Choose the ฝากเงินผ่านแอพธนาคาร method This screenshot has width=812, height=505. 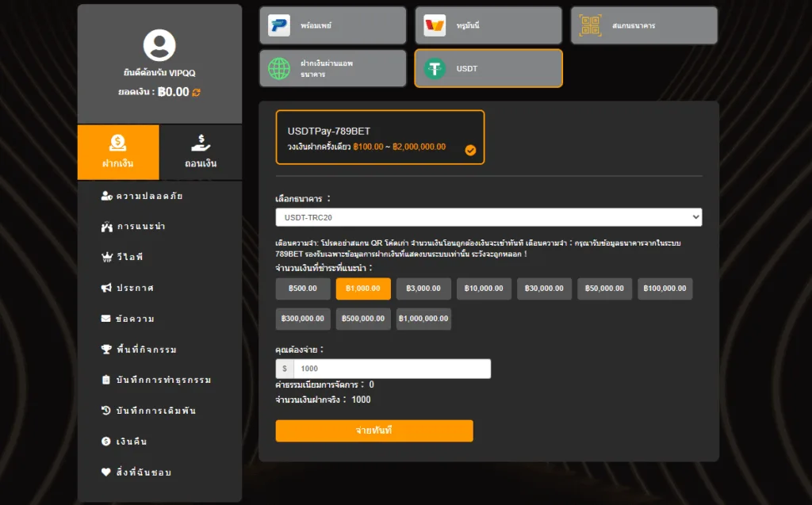(x=333, y=68)
